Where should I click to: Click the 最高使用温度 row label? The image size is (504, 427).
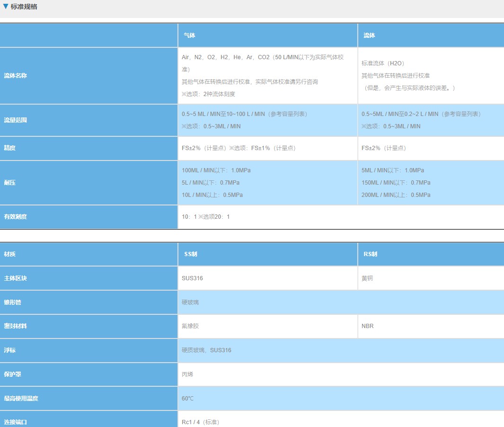click(21, 399)
